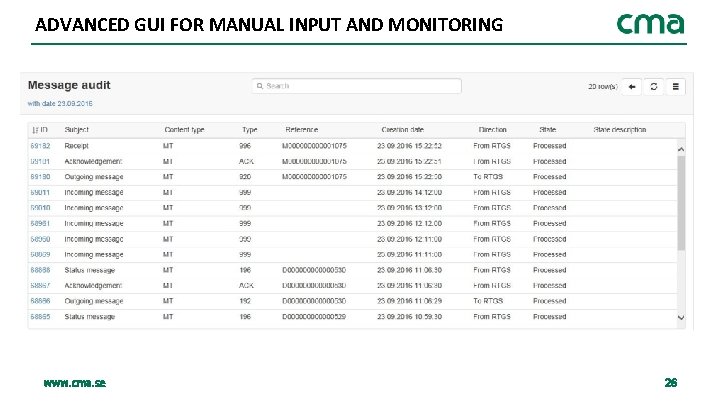The width and height of the screenshot is (720, 405).
Task: Open the hamburger menu icon
Action: 675,87
